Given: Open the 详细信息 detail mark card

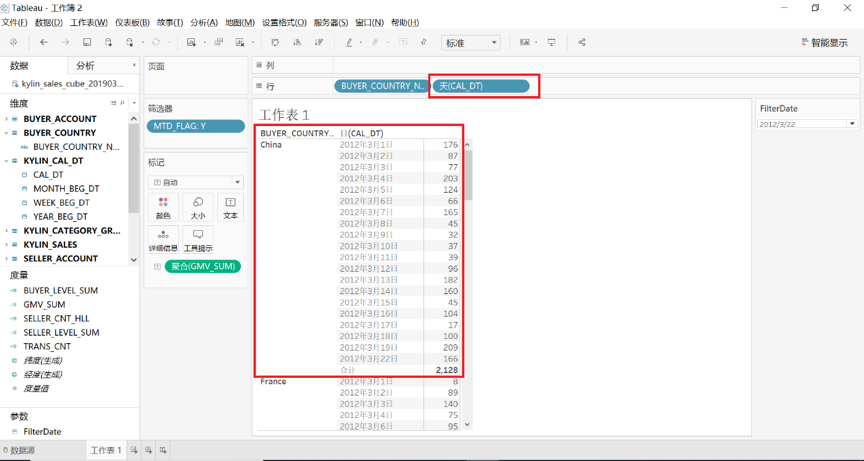Looking at the screenshot, I should [x=163, y=240].
